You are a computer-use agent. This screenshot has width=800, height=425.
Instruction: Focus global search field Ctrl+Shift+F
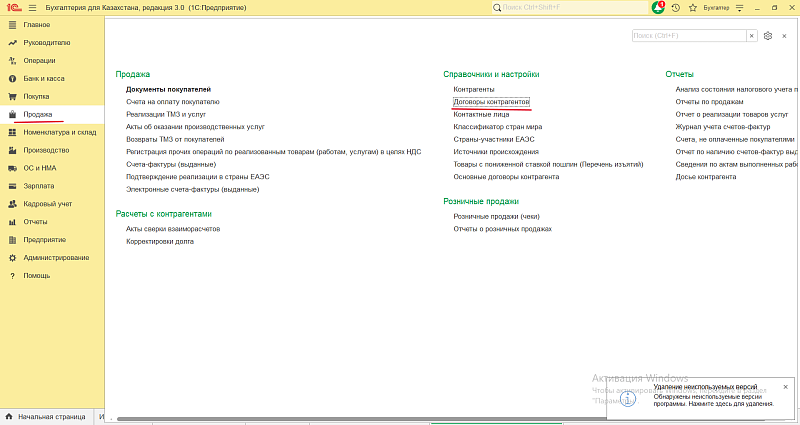pos(569,8)
